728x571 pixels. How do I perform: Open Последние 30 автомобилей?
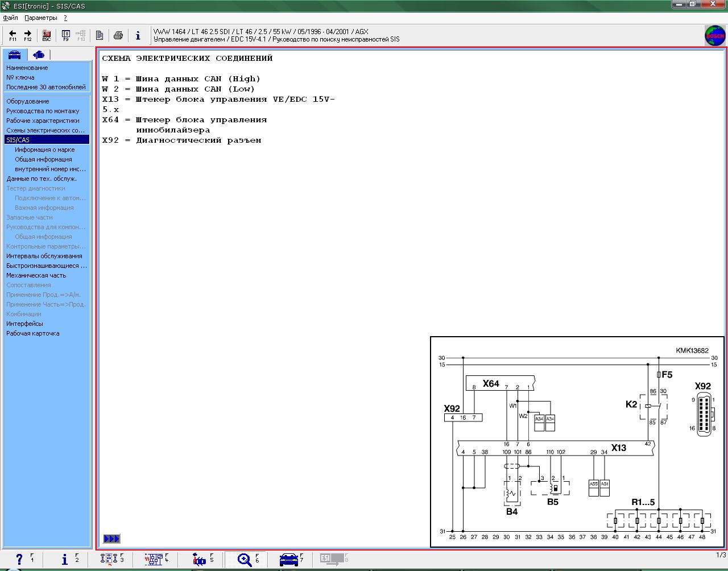tap(46, 87)
